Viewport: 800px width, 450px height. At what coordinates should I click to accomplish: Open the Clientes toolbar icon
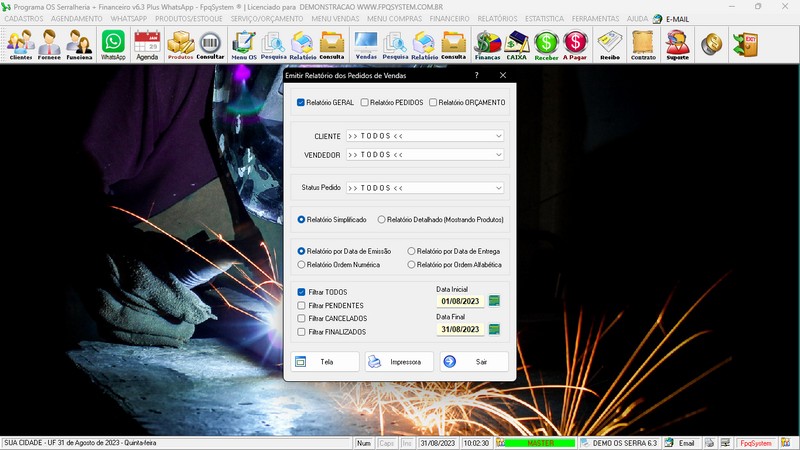pos(20,44)
